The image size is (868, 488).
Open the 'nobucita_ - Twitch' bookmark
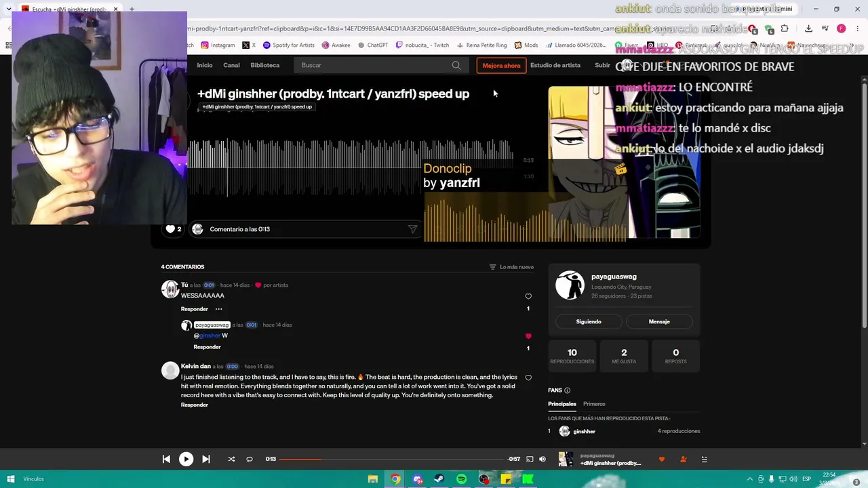tap(422, 45)
